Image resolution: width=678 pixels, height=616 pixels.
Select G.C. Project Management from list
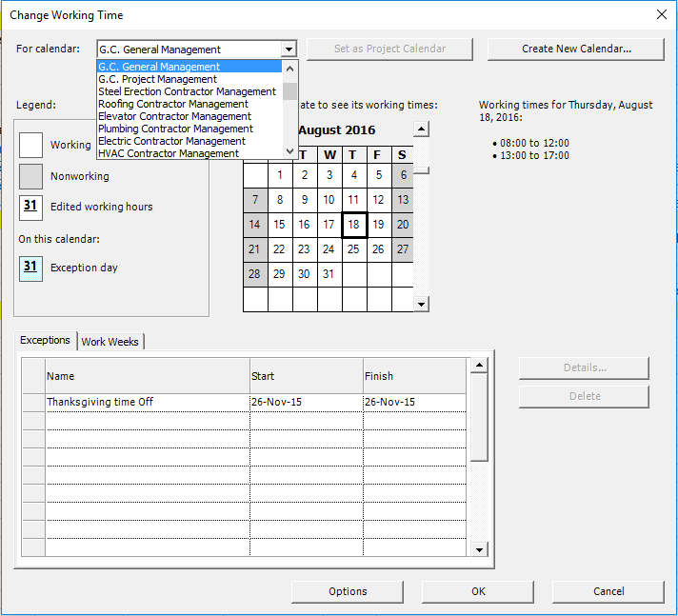[x=157, y=79]
